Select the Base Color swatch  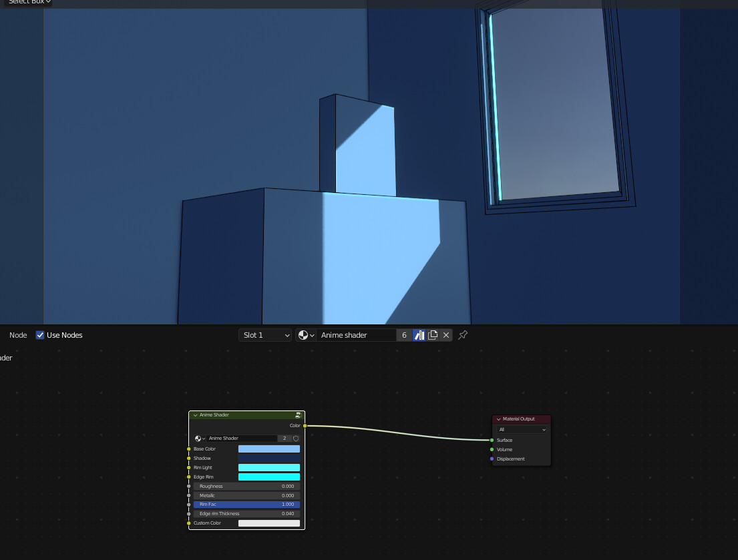click(x=268, y=449)
